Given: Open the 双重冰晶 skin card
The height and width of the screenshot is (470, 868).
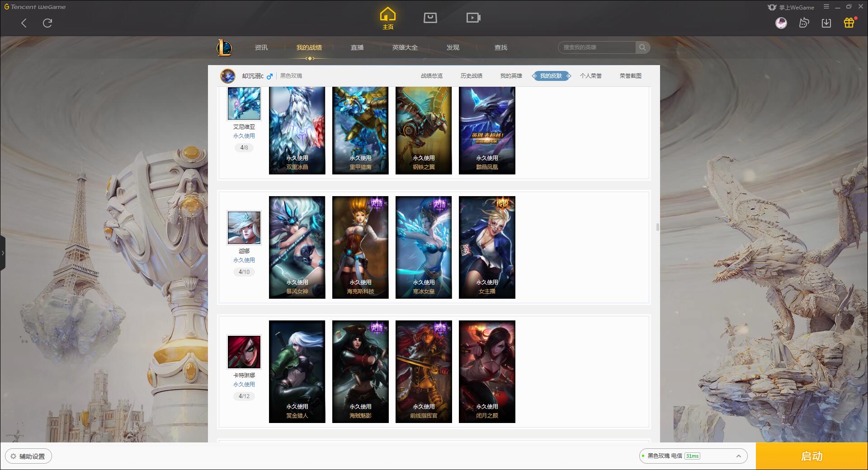Looking at the screenshot, I should tap(297, 130).
